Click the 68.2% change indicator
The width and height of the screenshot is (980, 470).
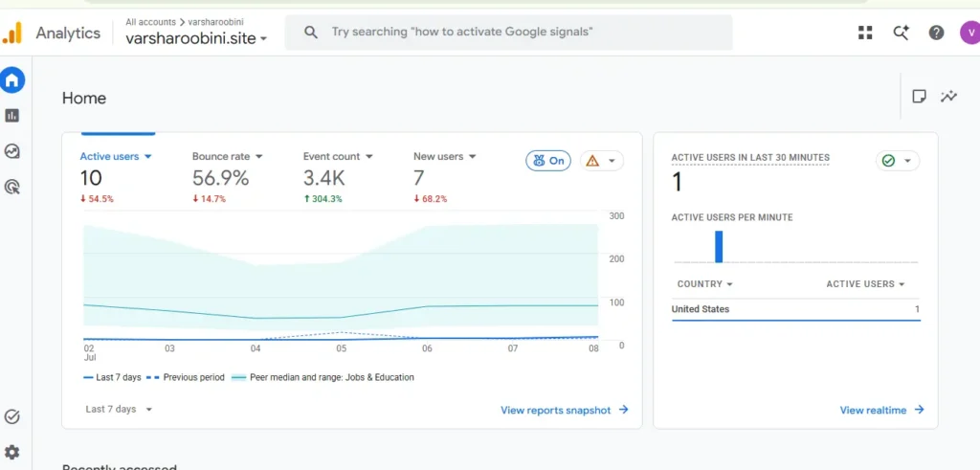(x=430, y=199)
